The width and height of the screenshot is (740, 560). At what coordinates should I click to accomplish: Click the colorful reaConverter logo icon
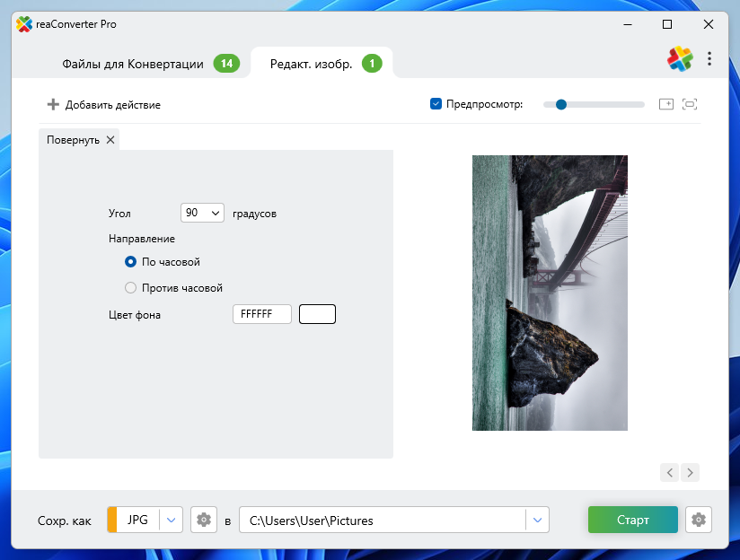coord(680,59)
